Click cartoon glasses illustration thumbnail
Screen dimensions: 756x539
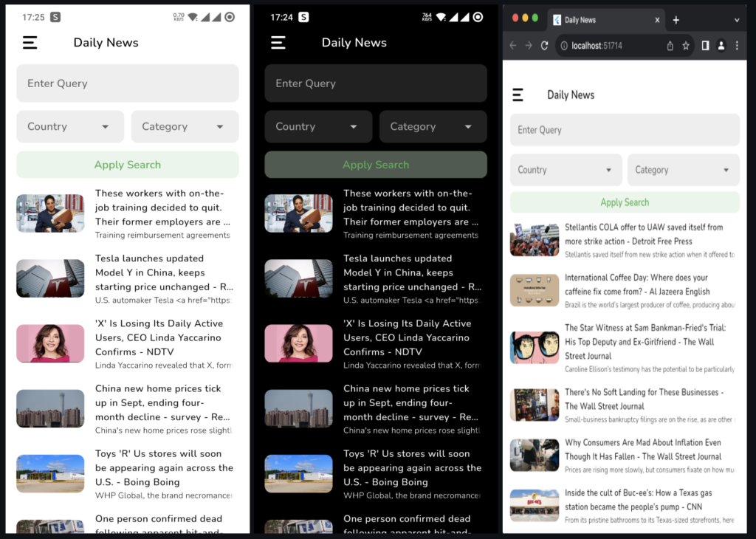click(x=535, y=347)
